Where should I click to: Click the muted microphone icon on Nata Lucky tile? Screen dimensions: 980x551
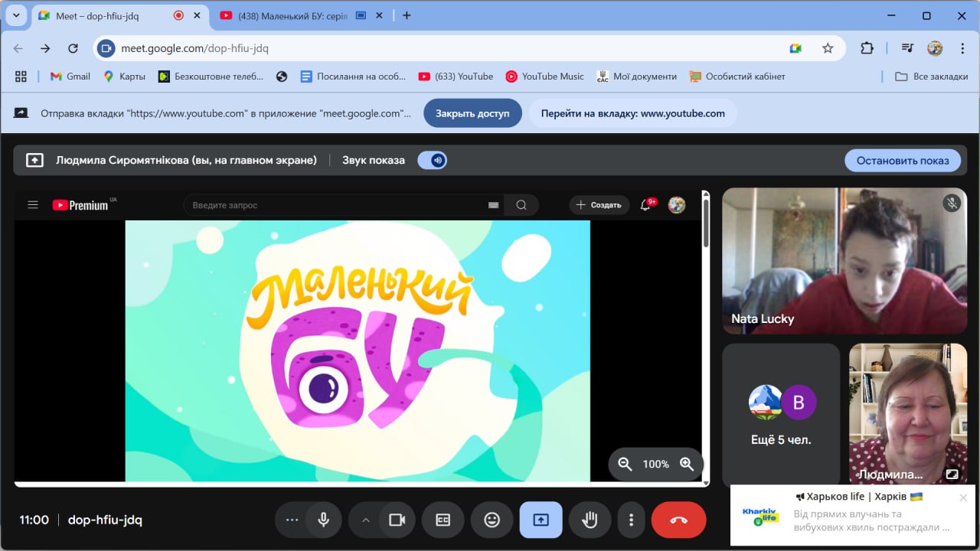(x=952, y=203)
